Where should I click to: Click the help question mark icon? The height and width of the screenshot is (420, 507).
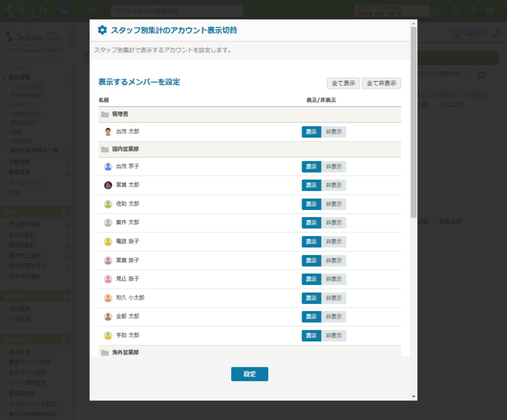click(473, 11)
